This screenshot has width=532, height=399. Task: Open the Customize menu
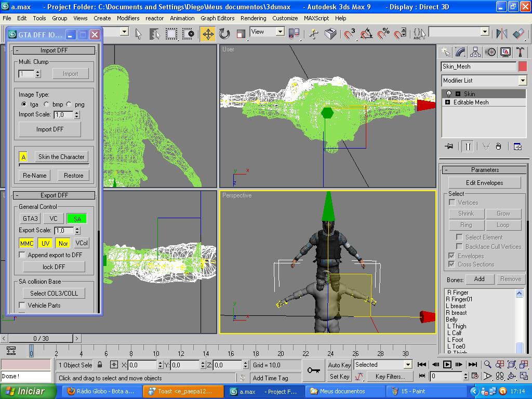click(285, 18)
